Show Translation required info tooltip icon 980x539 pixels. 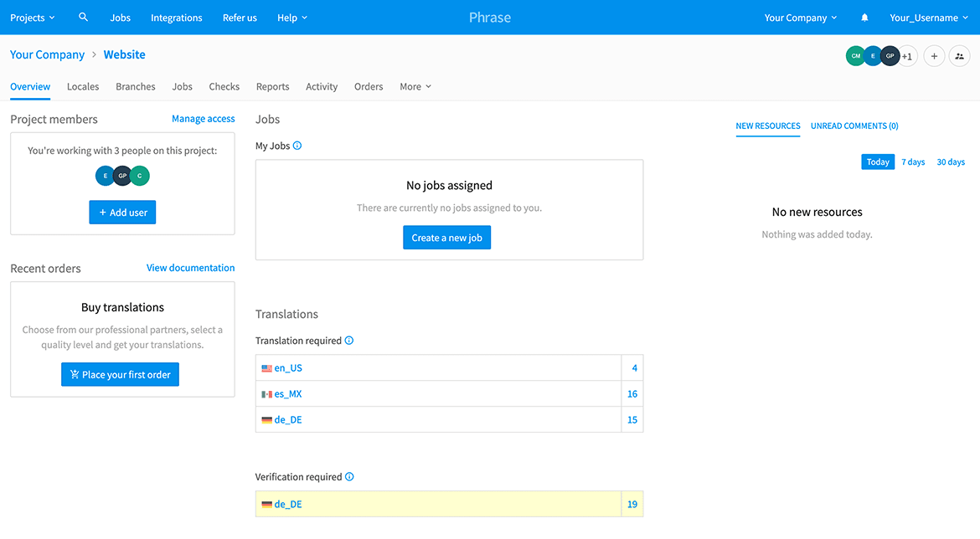pos(349,341)
